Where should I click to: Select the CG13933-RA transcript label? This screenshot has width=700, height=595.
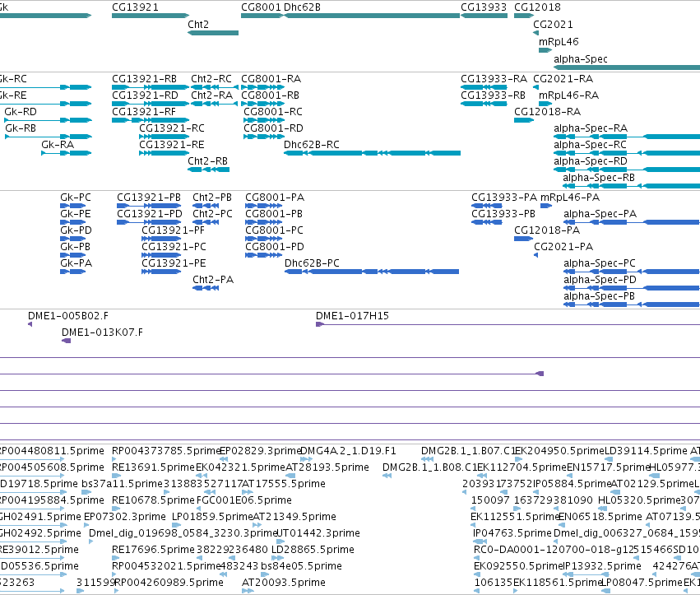[494, 79]
